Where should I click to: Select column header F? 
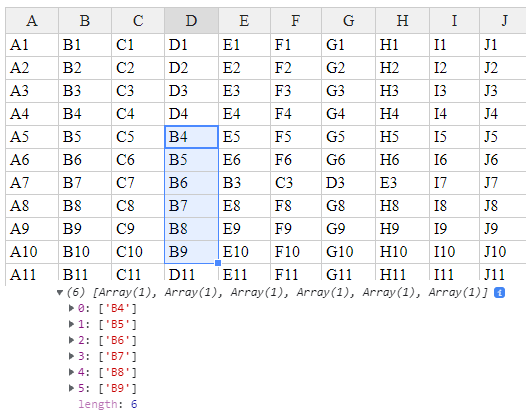tap(296, 21)
